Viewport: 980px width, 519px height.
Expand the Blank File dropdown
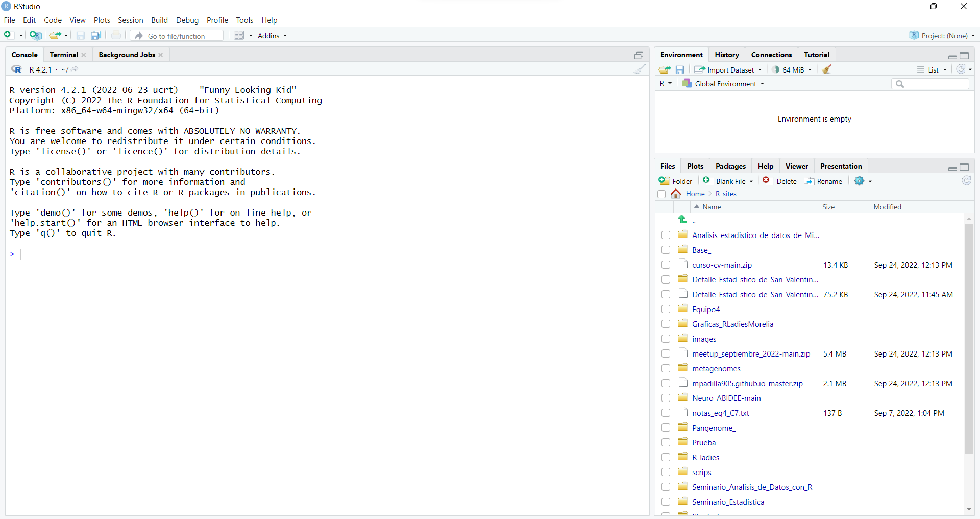[x=728, y=181]
